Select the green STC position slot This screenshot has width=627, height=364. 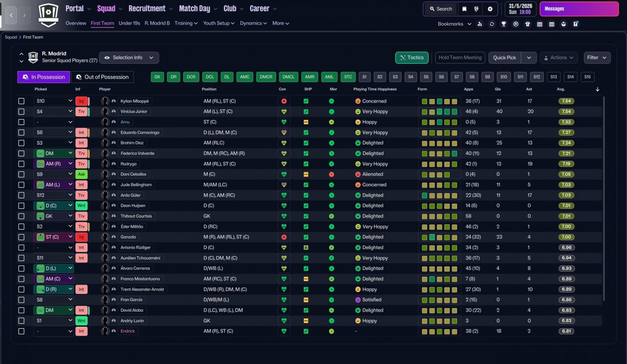click(348, 77)
